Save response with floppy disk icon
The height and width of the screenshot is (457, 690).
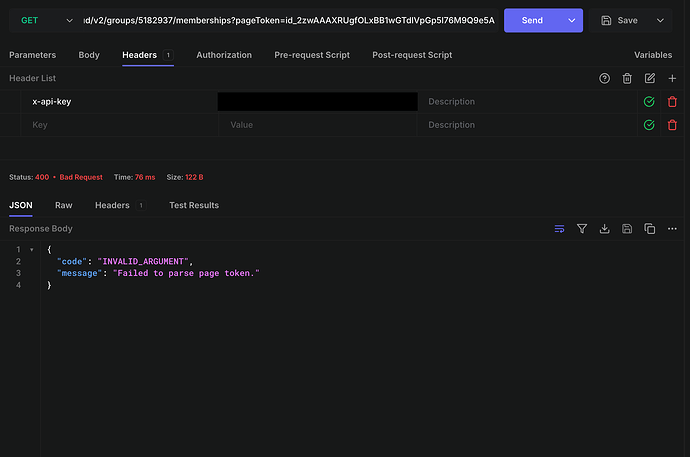627,229
